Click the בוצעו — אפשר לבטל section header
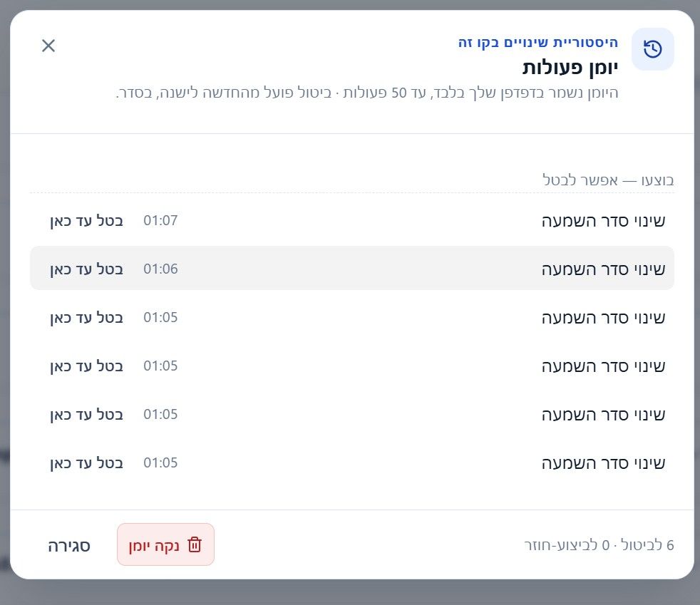Image resolution: width=700 pixels, height=605 pixels. [608, 180]
